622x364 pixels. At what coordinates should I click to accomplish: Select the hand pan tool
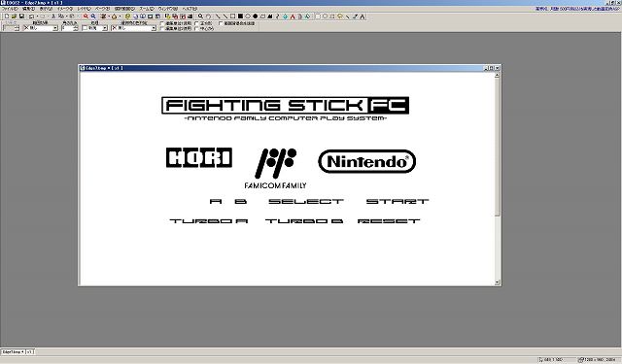(208, 17)
